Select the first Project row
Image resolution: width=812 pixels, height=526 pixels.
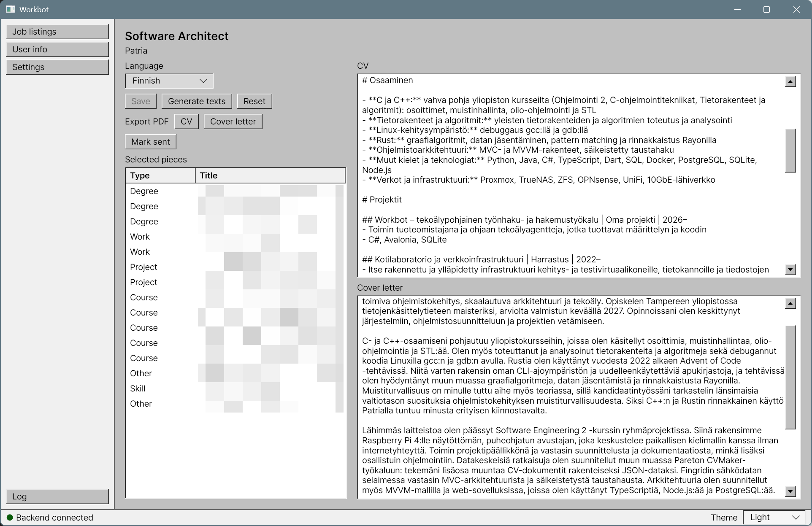235,267
